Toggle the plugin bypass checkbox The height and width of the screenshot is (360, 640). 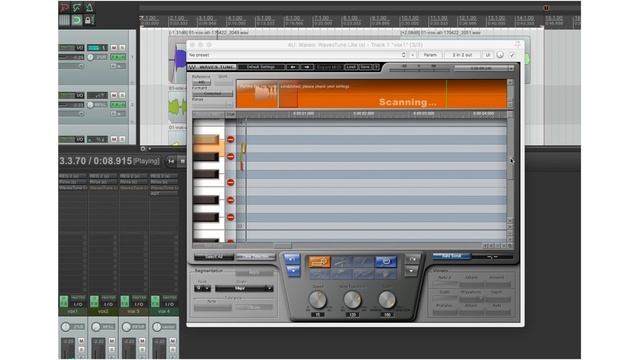[512, 55]
